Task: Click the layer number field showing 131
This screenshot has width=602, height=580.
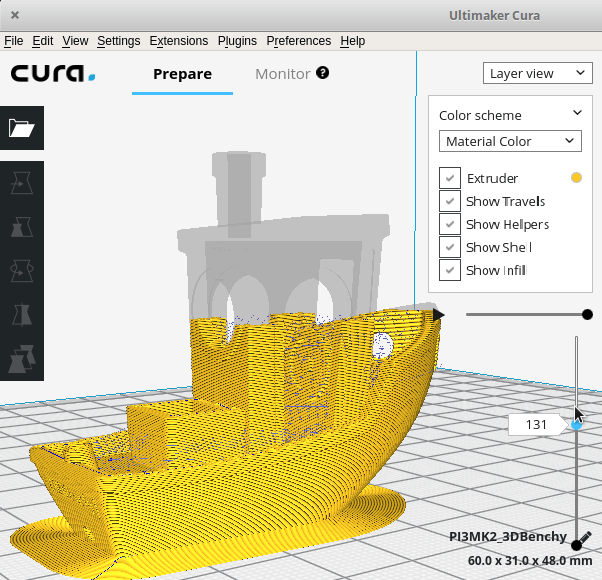Action: [536, 425]
